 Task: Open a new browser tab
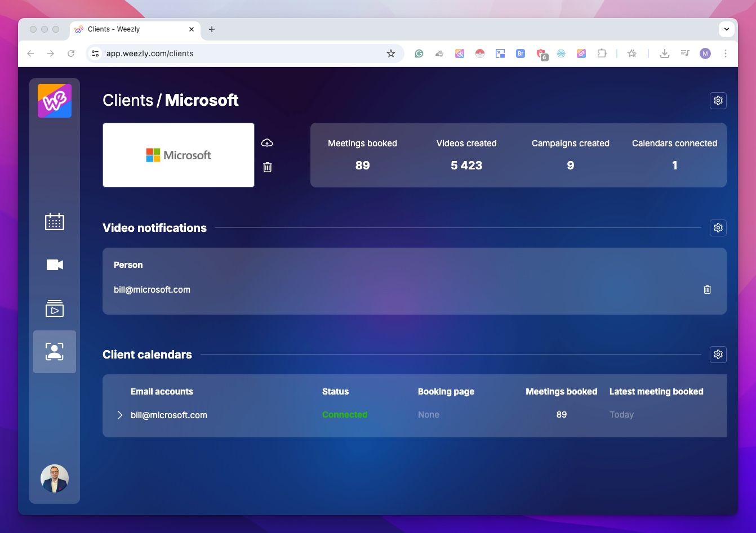coord(212,29)
